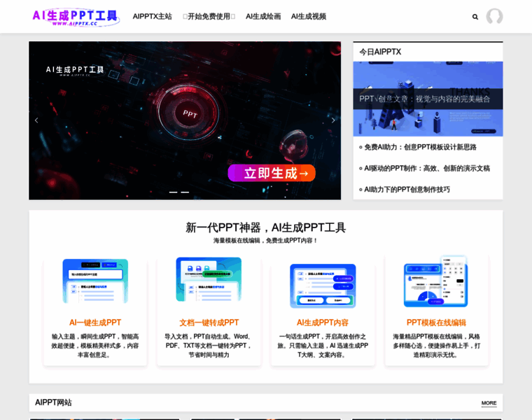532x420 pixels.
Task: Click the AI生成PPT工具 site logo
Action: click(x=76, y=17)
